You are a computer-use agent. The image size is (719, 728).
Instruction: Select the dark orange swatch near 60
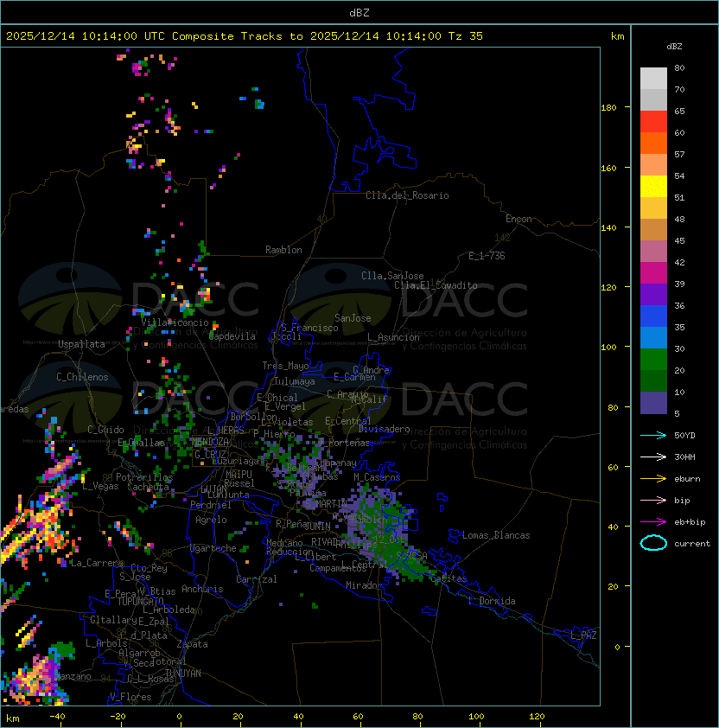click(x=653, y=143)
